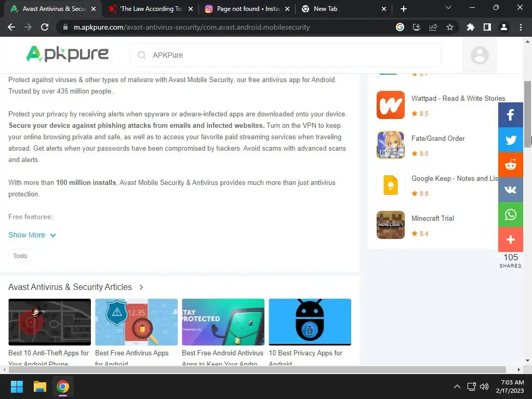Share on VK via sidebar icon
The height and width of the screenshot is (399, 532).
pyautogui.click(x=510, y=190)
